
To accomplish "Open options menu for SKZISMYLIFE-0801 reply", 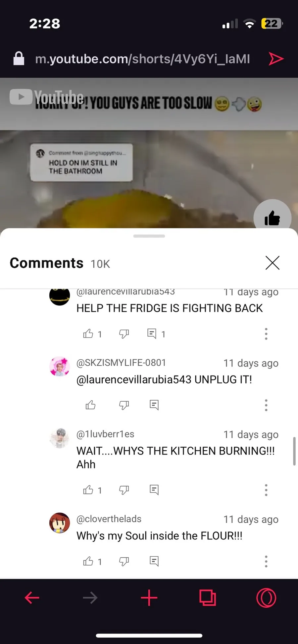I will [266, 405].
